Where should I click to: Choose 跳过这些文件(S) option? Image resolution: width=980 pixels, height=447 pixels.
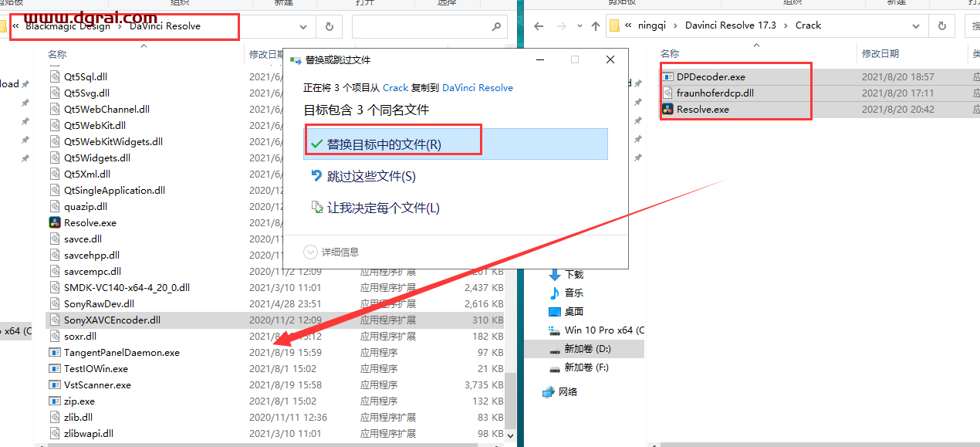point(371,176)
